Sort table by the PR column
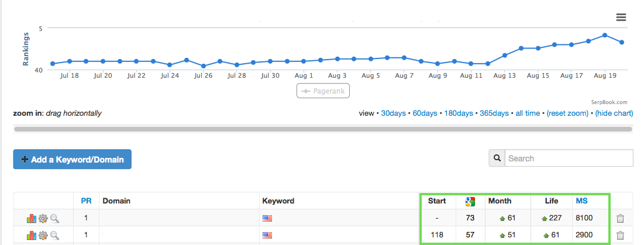Viewport: 644px width, 245px height. [x=86, y=201]
